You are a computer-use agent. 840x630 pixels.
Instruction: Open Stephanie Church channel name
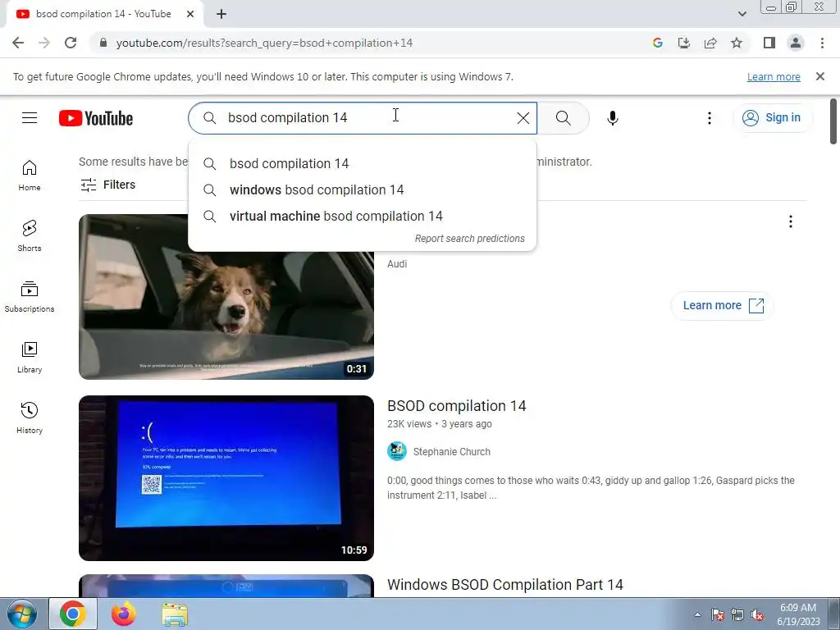point(452,452)
